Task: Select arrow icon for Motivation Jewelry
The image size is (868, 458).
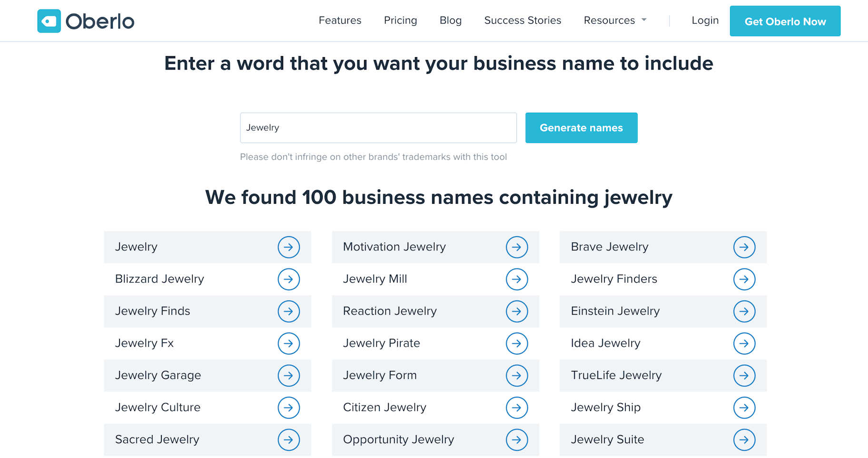Action: pos(516,247)
